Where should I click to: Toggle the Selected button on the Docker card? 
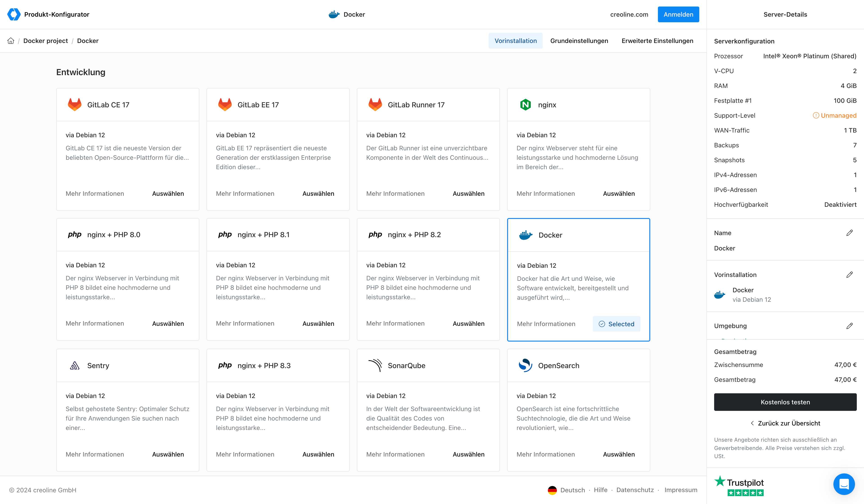616,324
